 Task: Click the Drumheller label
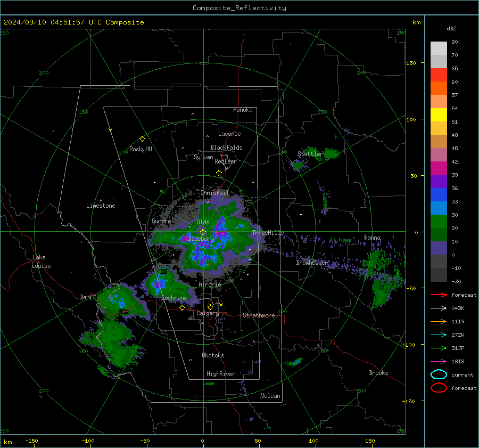click(x=312, y=263)
